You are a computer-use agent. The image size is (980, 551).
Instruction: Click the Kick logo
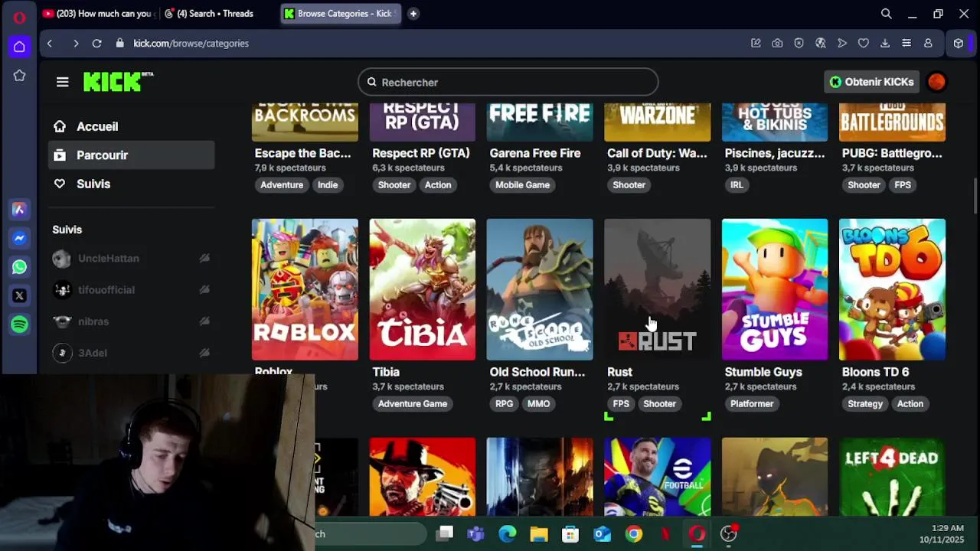coord(119,82)
